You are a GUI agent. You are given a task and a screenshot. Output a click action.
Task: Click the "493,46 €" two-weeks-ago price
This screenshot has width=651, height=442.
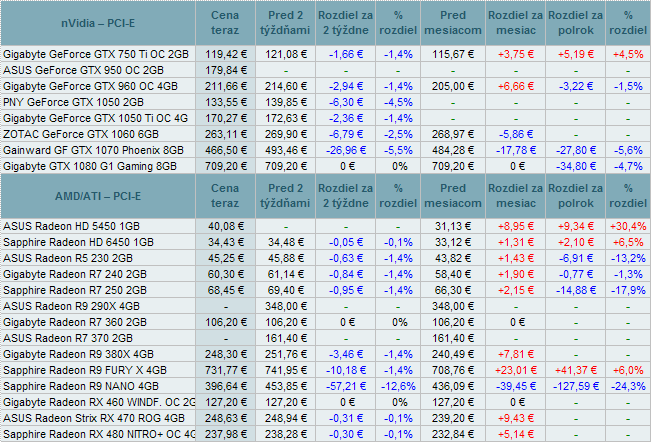[x=286, y=150]
